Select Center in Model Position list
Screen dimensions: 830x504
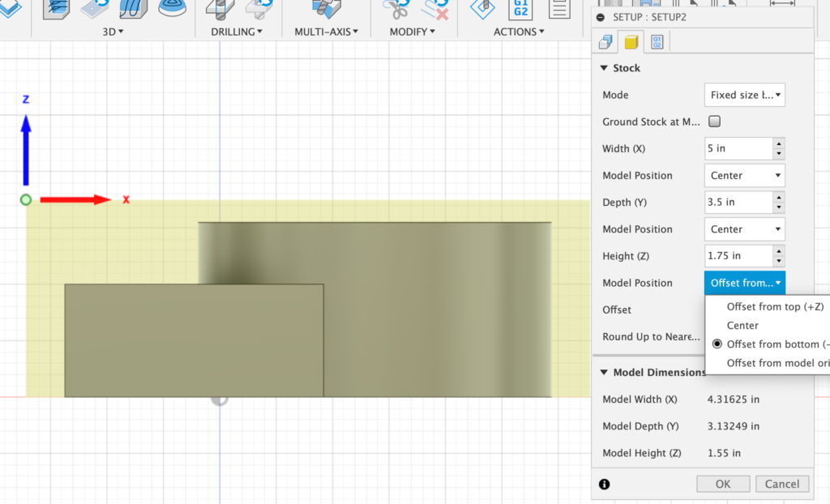pos(742,325)
